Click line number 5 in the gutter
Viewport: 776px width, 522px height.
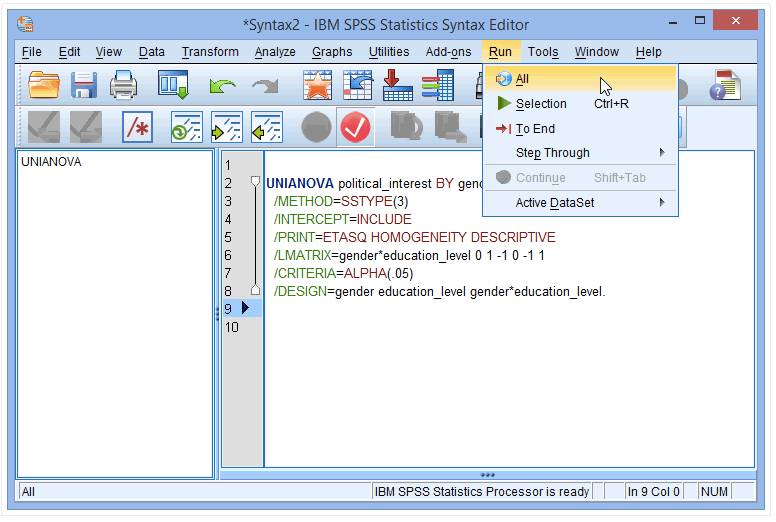pyautogui.click(x=228, y=237)
